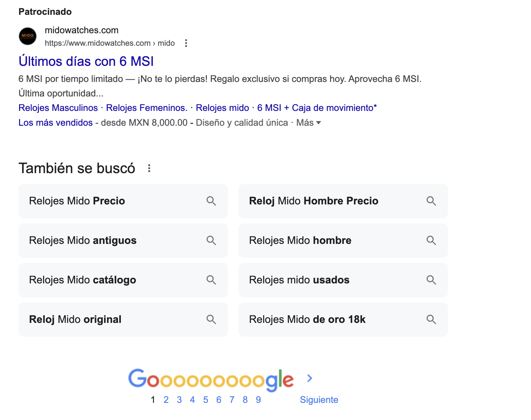
Task: Open 6 MSI + Caja de movimiento link
Action: click(317, 108)
